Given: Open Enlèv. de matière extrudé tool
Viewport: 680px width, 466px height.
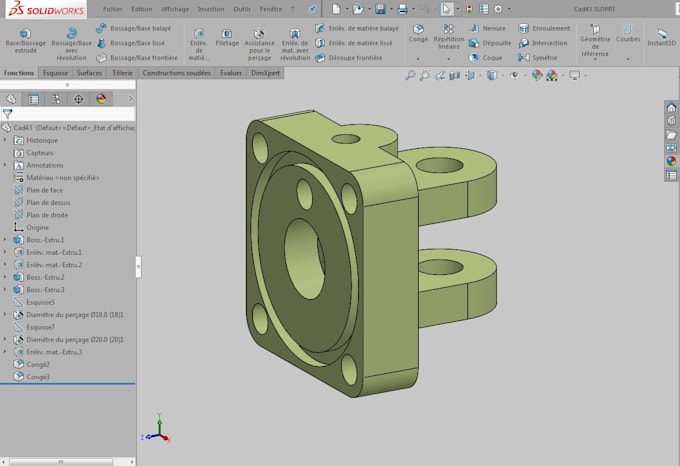Looking at the screenshot, I should click(199, 44).
